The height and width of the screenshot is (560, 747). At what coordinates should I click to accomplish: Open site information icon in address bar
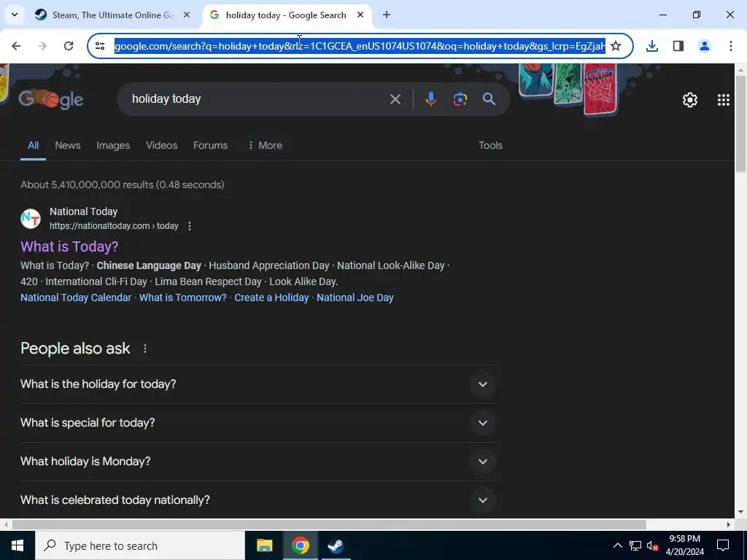coord(100,46)
